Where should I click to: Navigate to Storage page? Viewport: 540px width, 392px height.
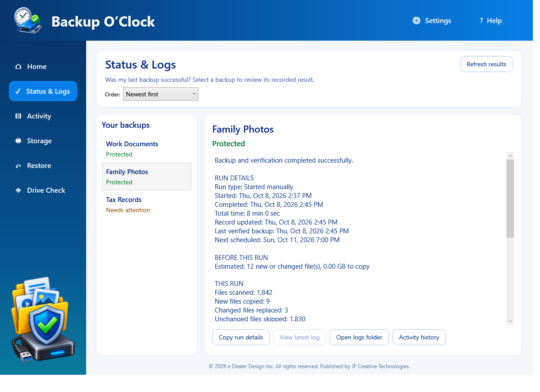pos(43,141)
